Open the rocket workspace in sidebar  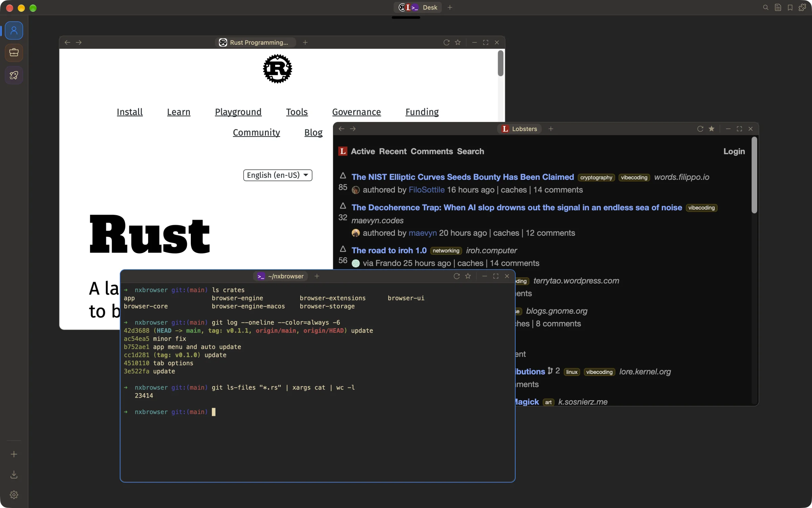coord(14,75)
